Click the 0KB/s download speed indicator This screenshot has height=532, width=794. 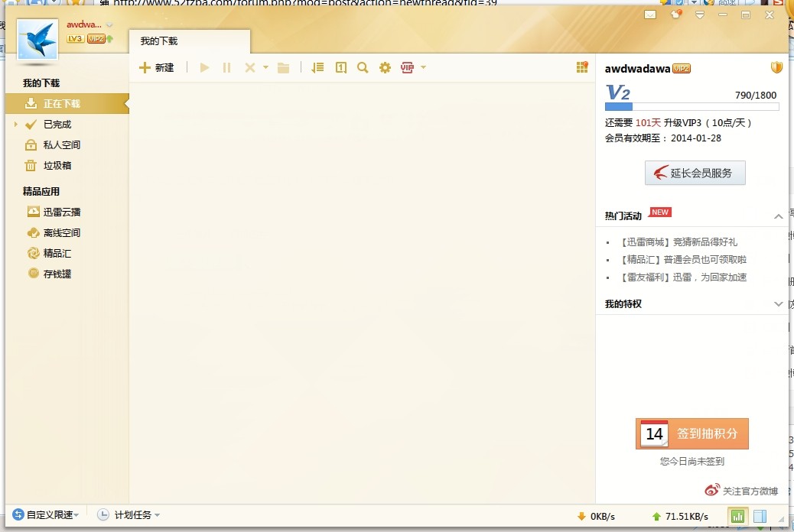pyautogui.click(x=596, y=516)
